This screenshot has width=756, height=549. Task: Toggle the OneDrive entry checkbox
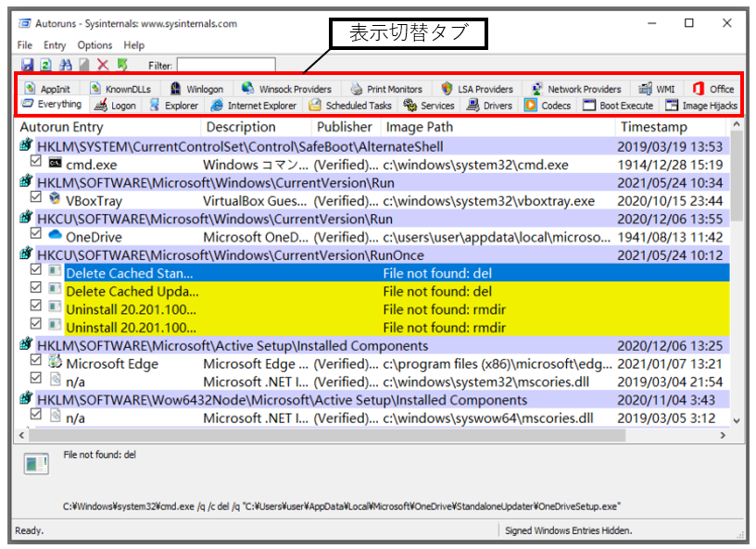coord(36,233)
